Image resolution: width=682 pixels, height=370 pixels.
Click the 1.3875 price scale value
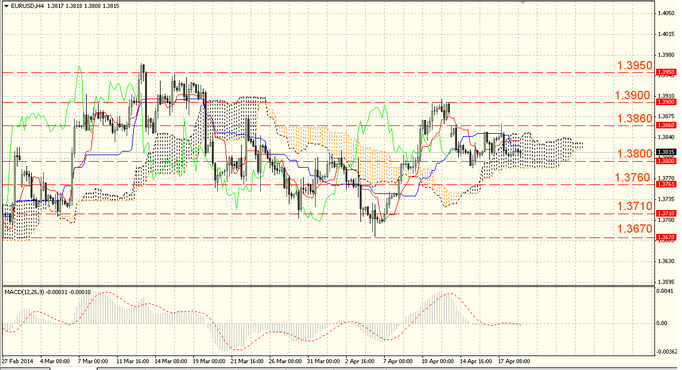coord(666,117)
